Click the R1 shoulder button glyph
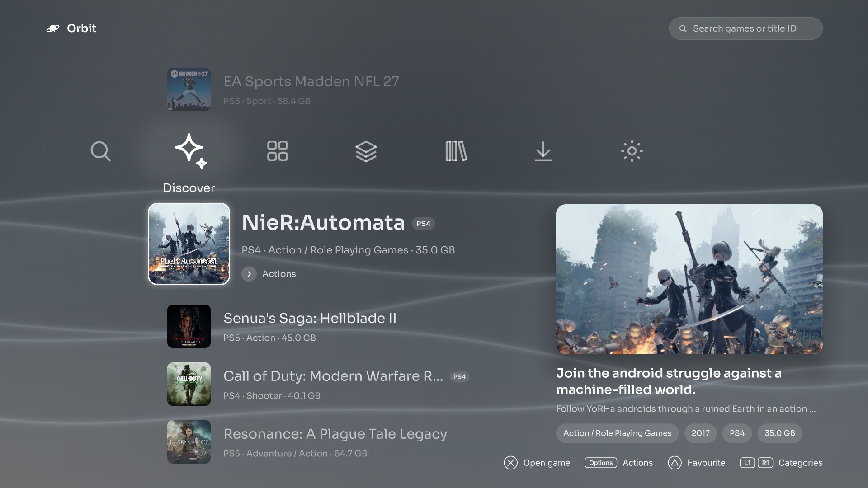 coord(765,463)
